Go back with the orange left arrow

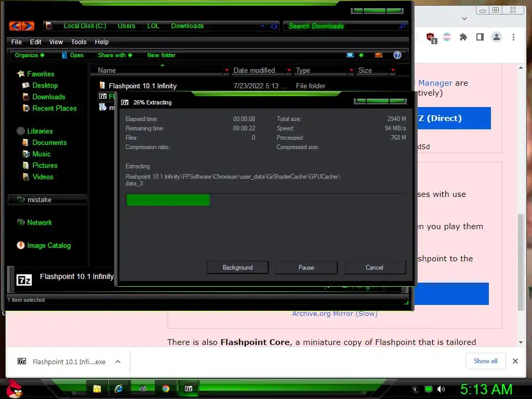[15, 26]
